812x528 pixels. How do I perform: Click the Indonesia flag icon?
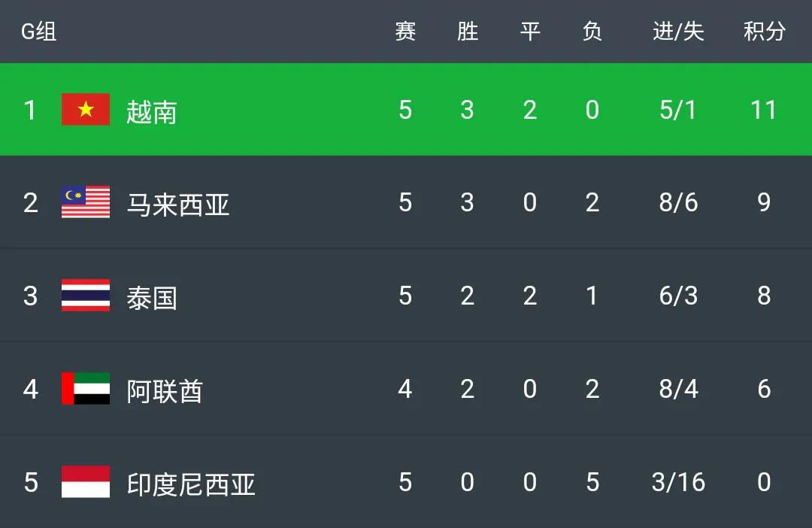click(86, 482)
